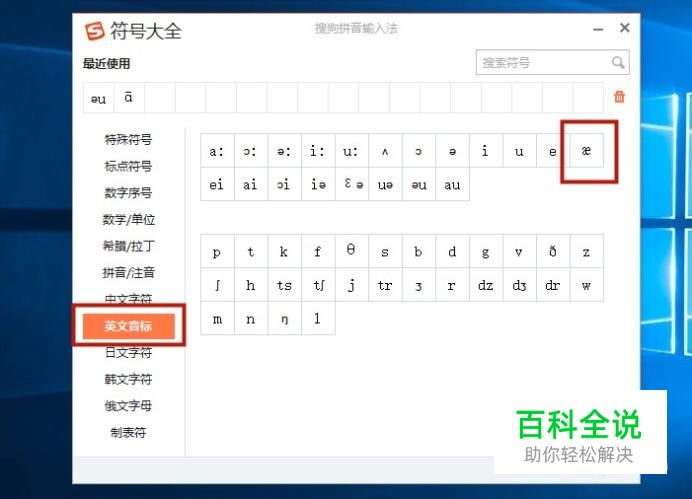The width and height of the screenshot is (692, 499).
Task: Select recently used symbol əu
Action: 98,98
